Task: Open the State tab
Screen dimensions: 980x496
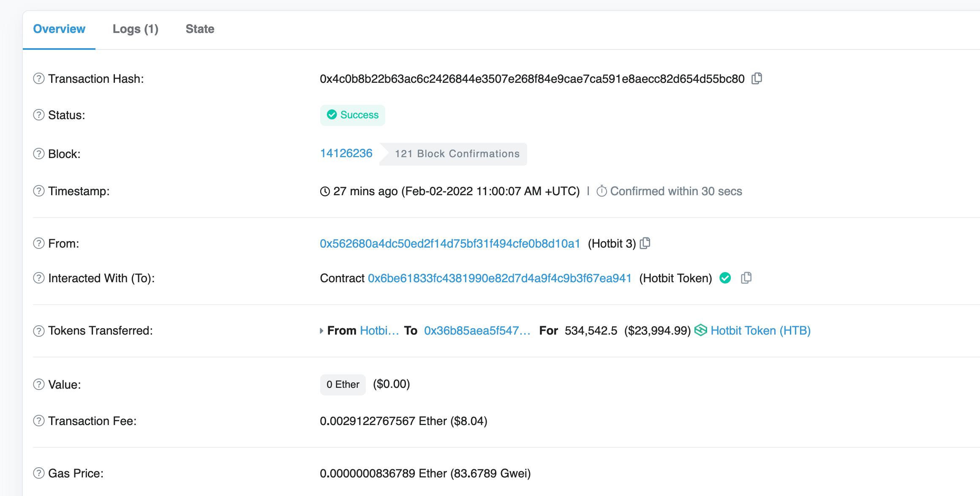Action: [200, 29]
